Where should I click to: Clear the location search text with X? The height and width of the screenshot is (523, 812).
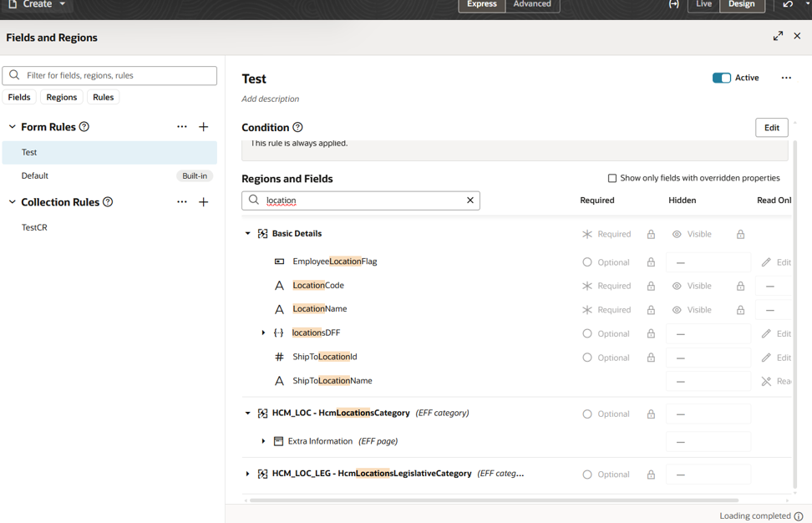(470, 201)
